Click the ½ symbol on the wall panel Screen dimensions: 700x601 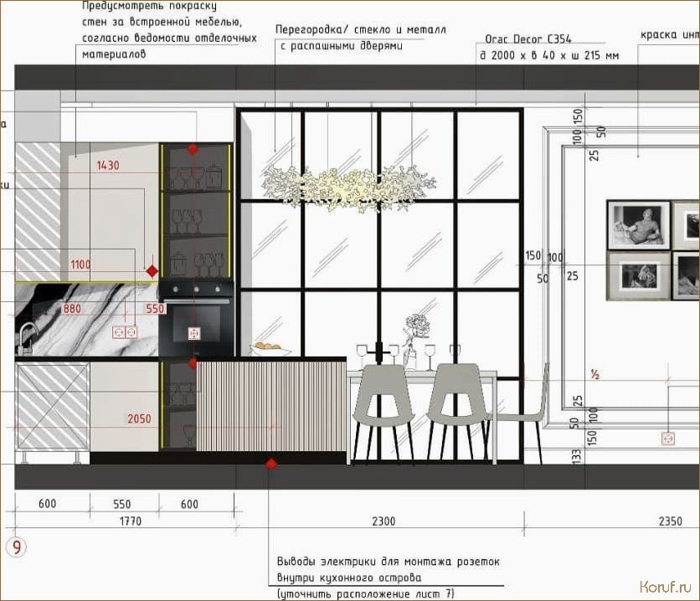click(595, 374)
